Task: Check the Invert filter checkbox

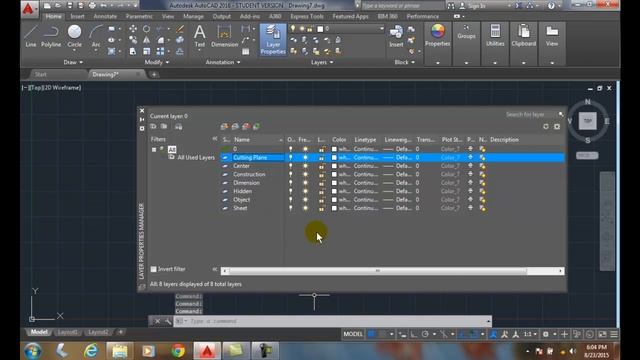Action: coord(153,269)
